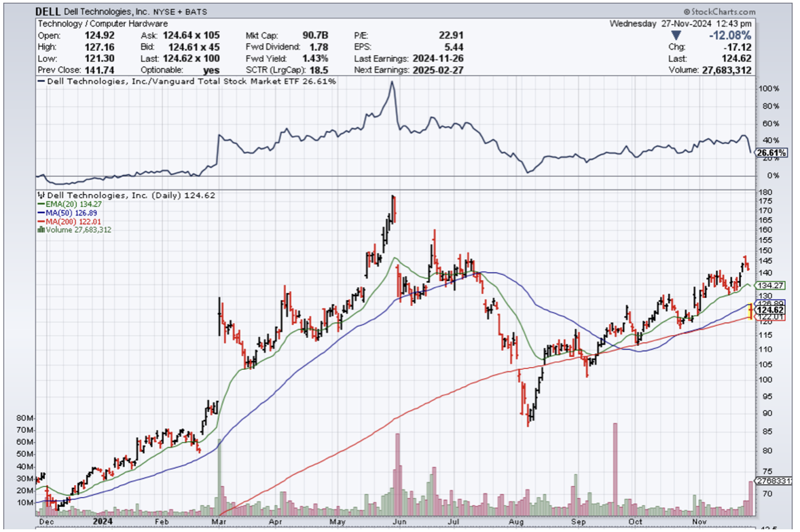Click the Aug label on time axis

516,522
